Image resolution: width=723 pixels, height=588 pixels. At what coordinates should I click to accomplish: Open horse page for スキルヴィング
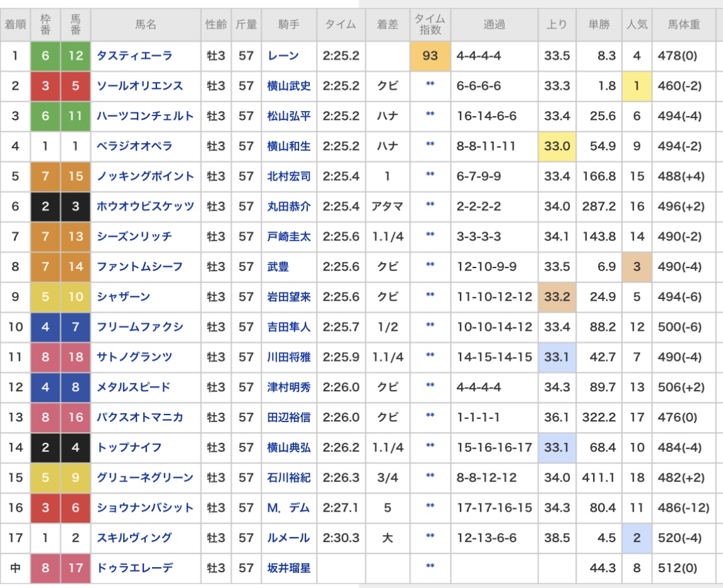[x=134, y=538]
